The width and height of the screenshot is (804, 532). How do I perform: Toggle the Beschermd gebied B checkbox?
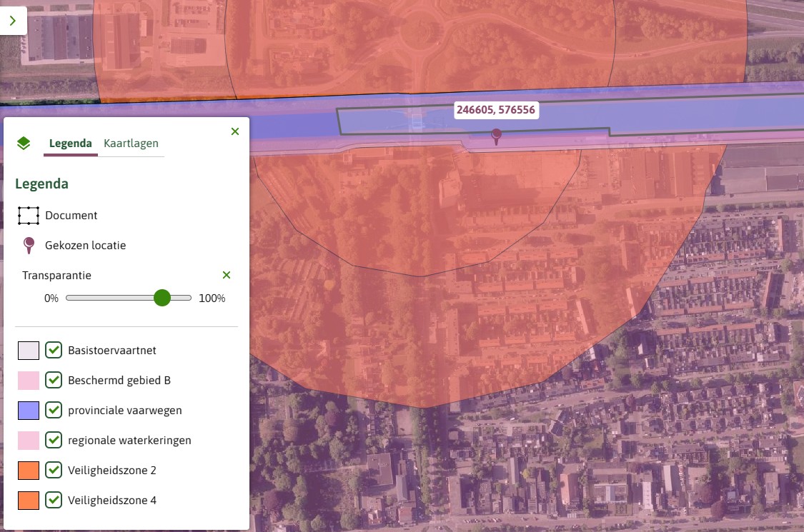point(54,381)
